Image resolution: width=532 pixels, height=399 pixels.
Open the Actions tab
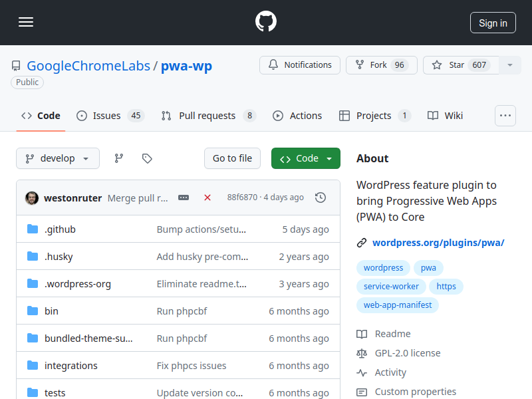click(x=297, y=116)
